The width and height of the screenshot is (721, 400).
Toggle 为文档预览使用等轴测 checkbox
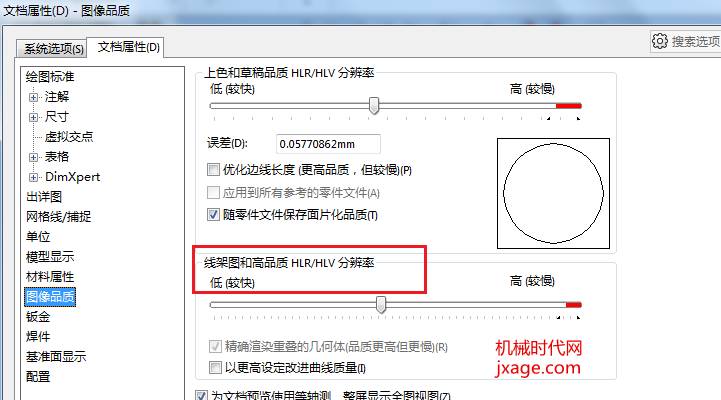(201, 395)
